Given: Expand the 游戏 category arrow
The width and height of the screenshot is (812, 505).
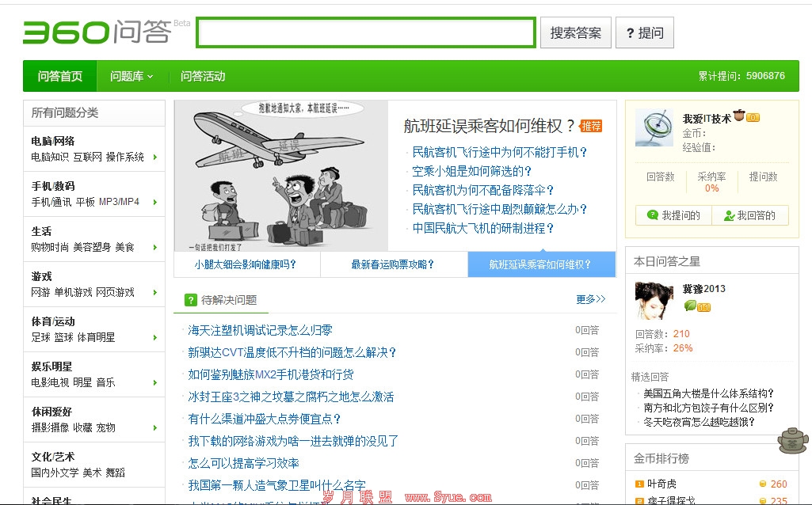Looking at the screenshot, I should [154, 292].
